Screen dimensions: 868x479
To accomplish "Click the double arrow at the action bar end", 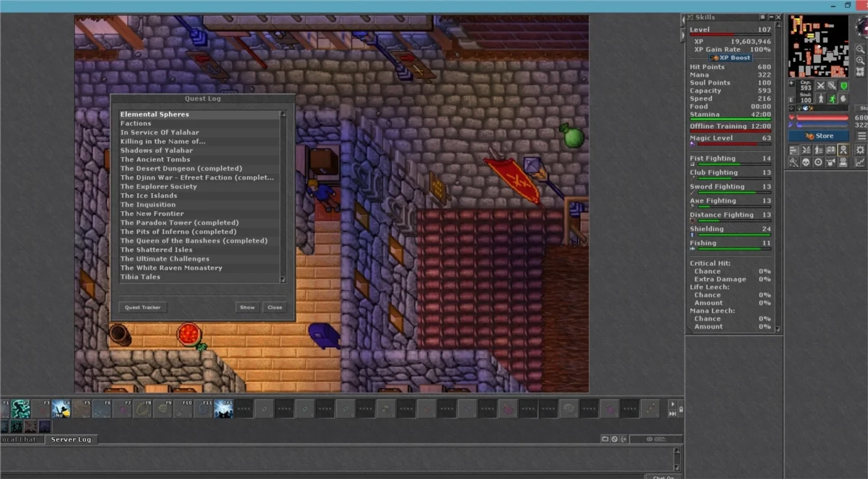I will tap(673, 414).
